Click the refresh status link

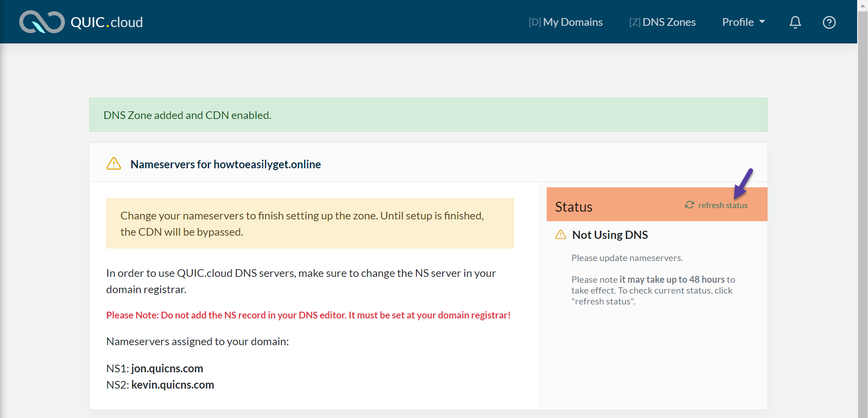pyautogui.click(x=723, y=205)
